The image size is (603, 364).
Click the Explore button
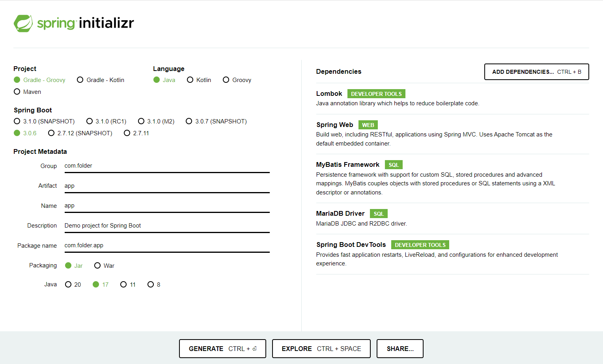pyautogui.click(x=321, y=349)
